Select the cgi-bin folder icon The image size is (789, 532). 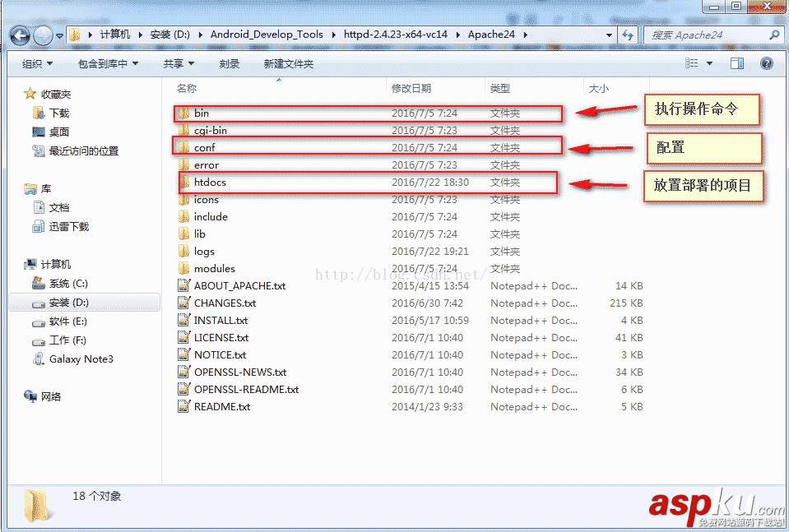click(x=183, y=130)
